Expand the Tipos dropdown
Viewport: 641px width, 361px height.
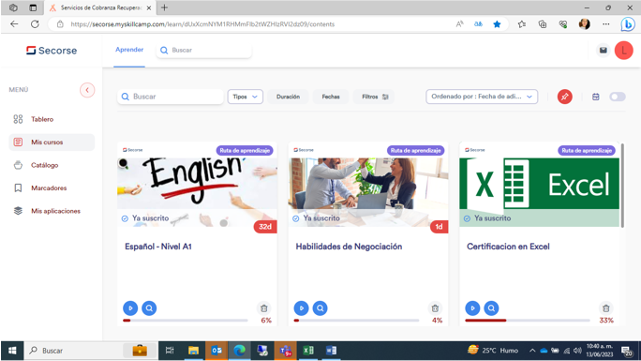(245, 97)
